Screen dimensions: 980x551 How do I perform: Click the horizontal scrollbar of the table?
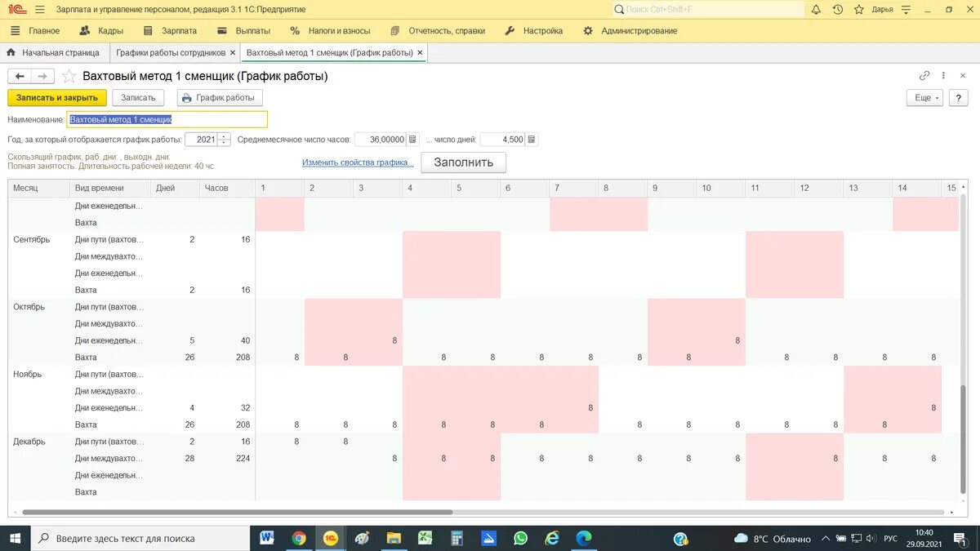[x=237, y=512]
